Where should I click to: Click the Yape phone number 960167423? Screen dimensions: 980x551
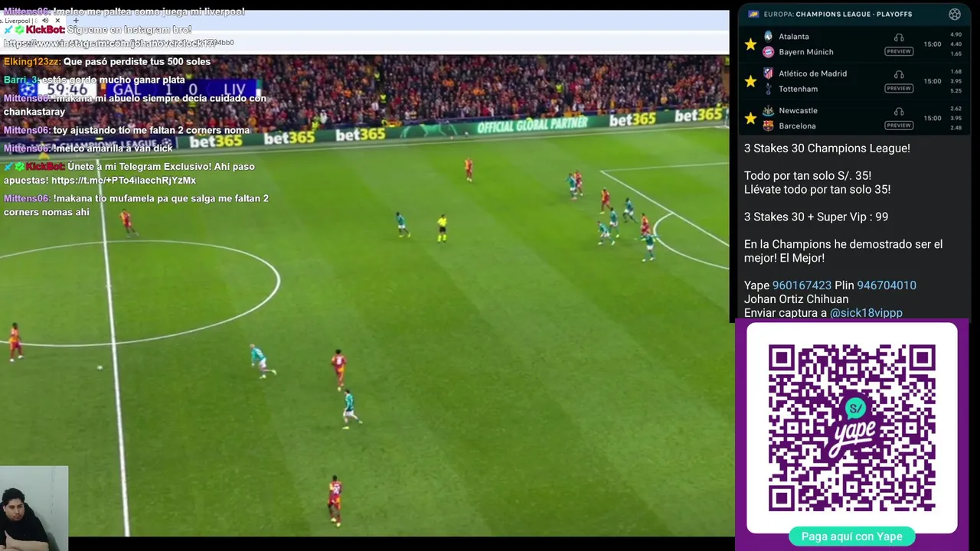802,285
